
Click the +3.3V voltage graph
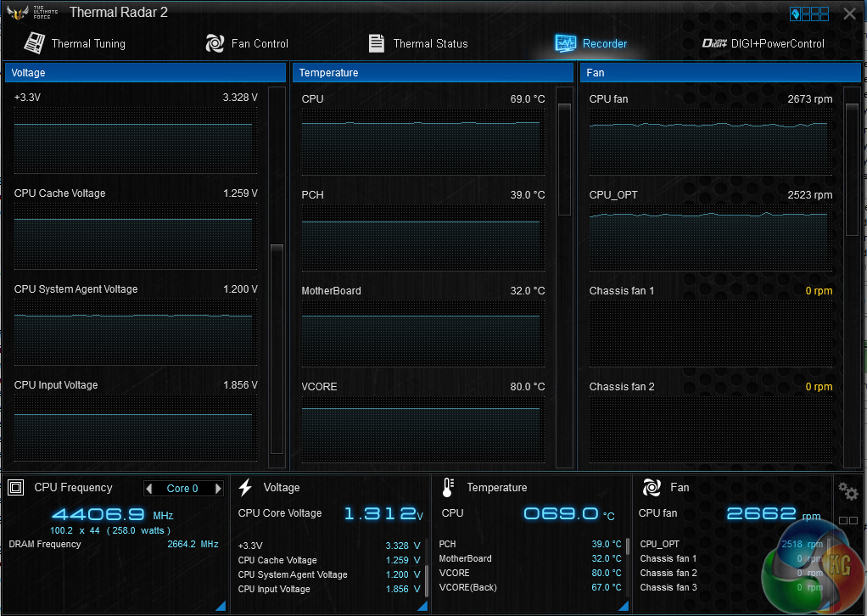[136, 141]
